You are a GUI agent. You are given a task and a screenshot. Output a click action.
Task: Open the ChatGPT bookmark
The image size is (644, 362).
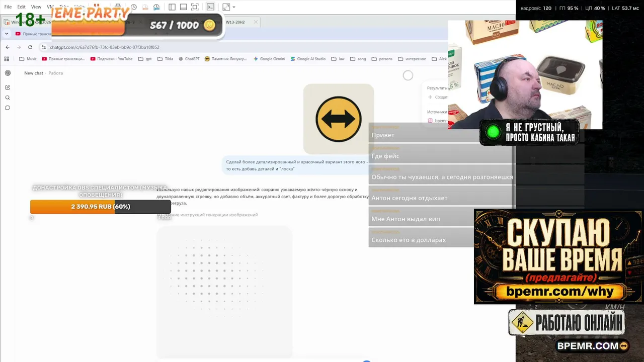[189, 59]
